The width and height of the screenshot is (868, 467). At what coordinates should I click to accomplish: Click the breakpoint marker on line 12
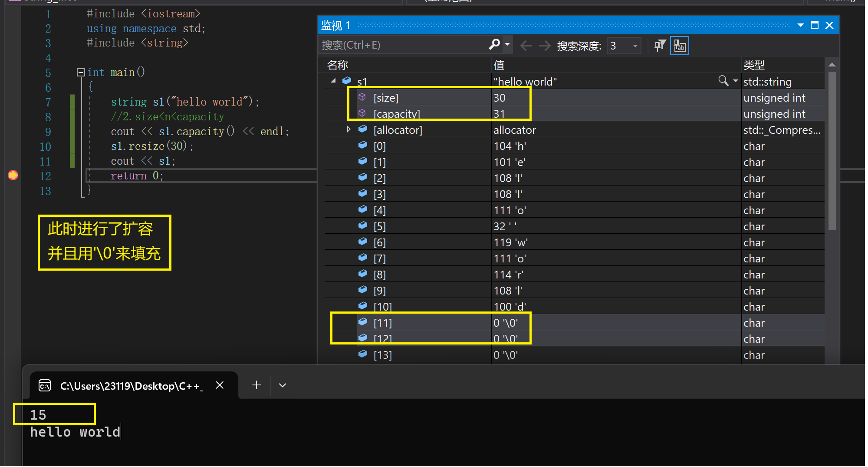coord(13,176)
